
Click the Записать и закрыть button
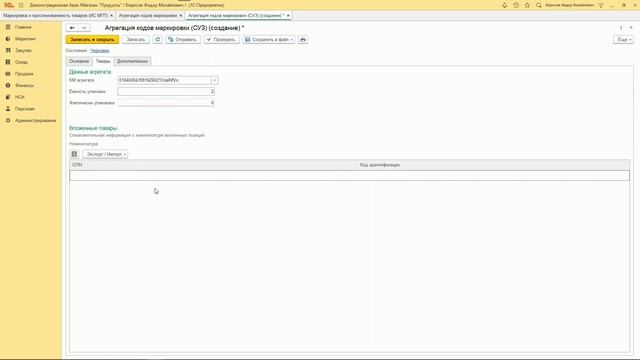[x=92, y=40]
